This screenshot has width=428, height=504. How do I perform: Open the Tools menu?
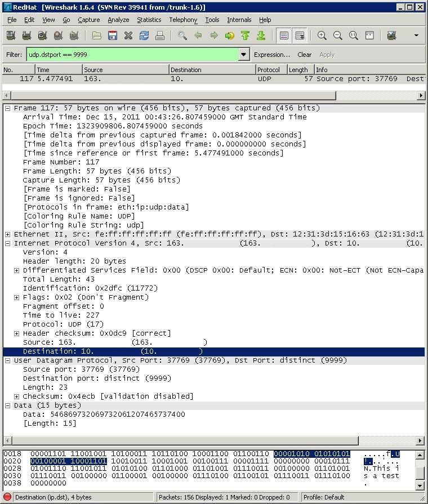[x=212, y=20]
